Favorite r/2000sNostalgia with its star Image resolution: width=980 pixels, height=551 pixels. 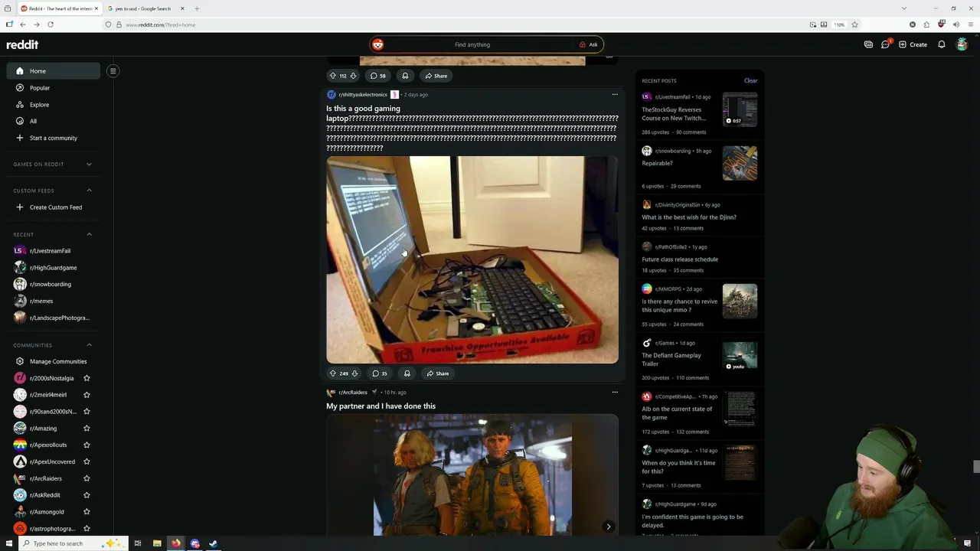coord(87,378)
